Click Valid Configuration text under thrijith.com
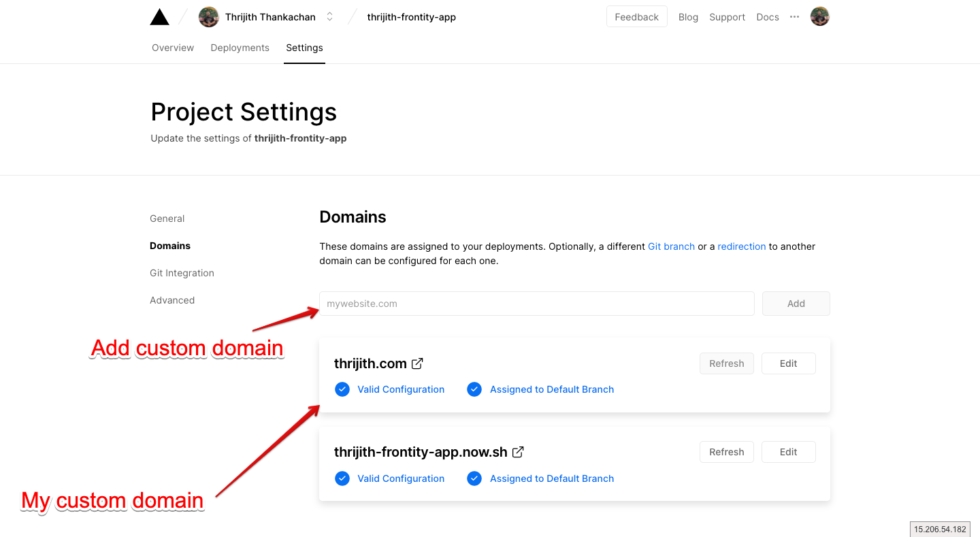Viewport: 980px width, 537px height. pos(401,389)
